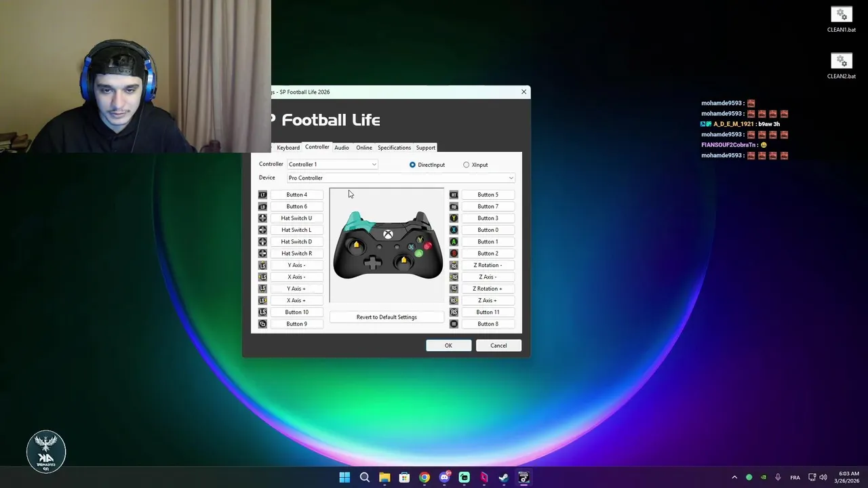Click the red B icon beside Button 2

point(454,253)
